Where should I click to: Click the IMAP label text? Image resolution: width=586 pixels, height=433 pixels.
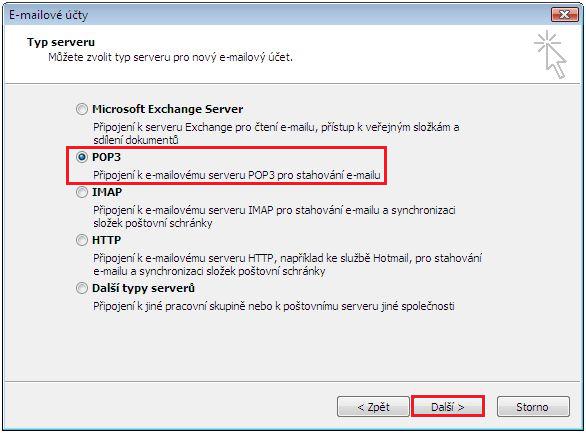[x=107, y=192]
